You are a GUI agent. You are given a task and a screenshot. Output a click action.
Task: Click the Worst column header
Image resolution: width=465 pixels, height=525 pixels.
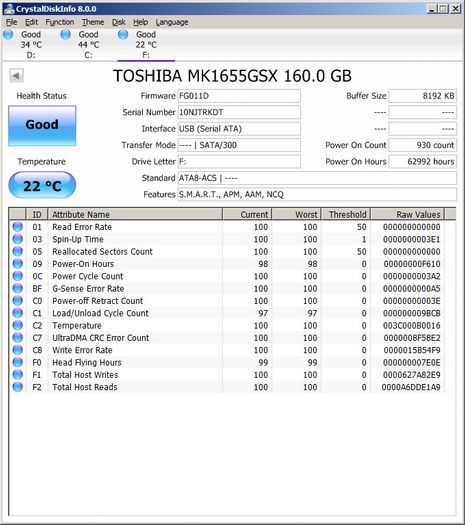click(297, 214)
